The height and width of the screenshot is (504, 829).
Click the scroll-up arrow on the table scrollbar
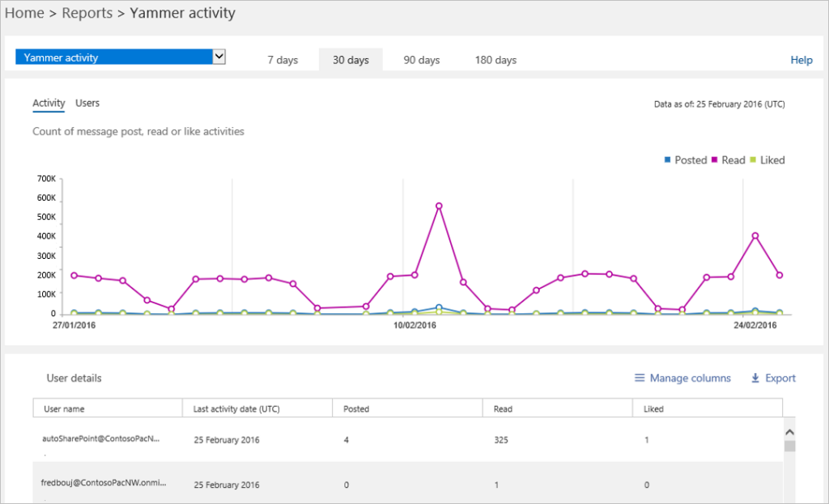click(x=789, y=431)
